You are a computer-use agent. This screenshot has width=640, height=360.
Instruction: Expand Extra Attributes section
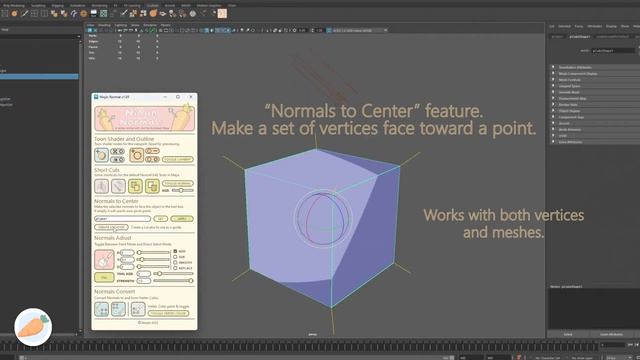tap(595, 142)
